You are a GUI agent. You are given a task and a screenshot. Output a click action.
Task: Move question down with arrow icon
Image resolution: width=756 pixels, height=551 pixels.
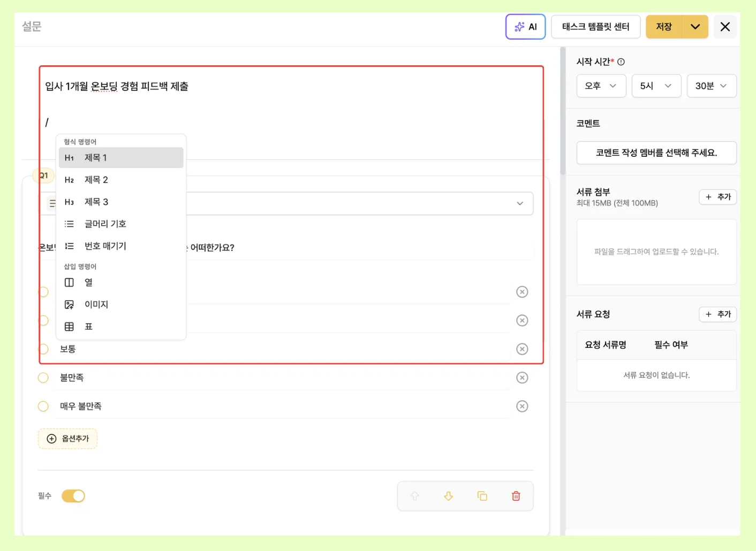(x=448, y=496)
